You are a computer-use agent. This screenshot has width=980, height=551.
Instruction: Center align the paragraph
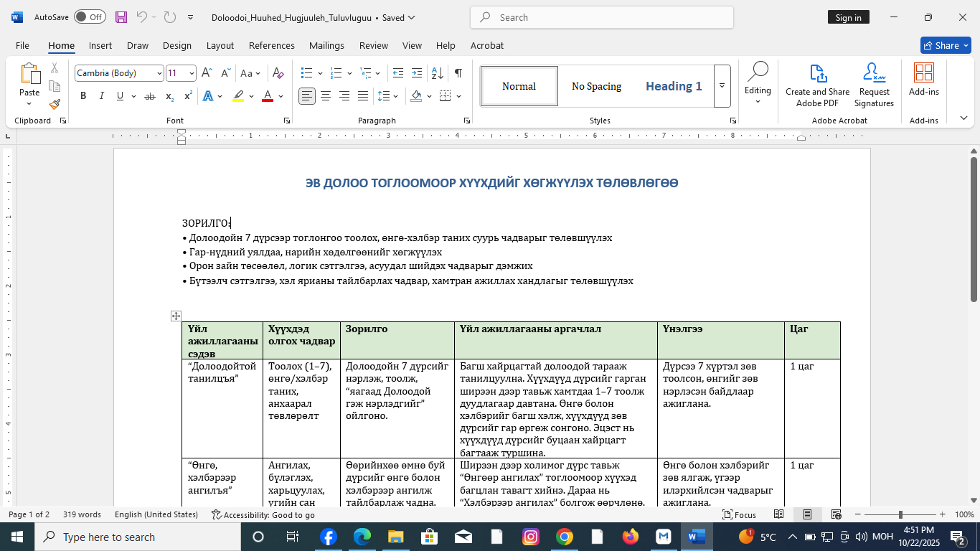point(325,95)
